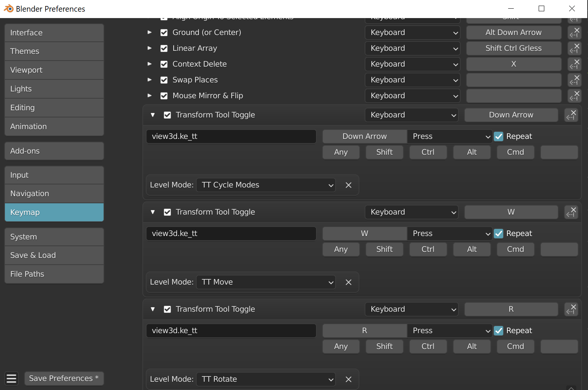This screenshot has width=588, height=390.
Task: Click restore icon for Ground (or Center) keymap
Action: (x=574, y=32)
